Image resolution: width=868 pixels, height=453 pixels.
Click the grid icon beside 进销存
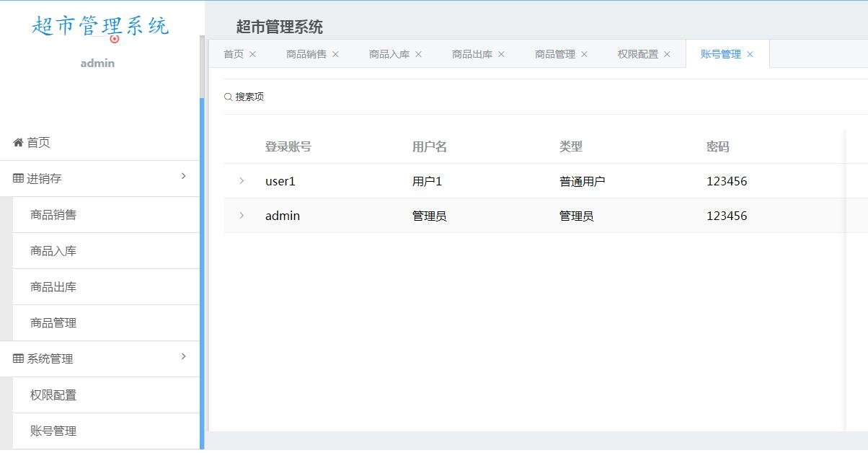(x=18, y=179)
